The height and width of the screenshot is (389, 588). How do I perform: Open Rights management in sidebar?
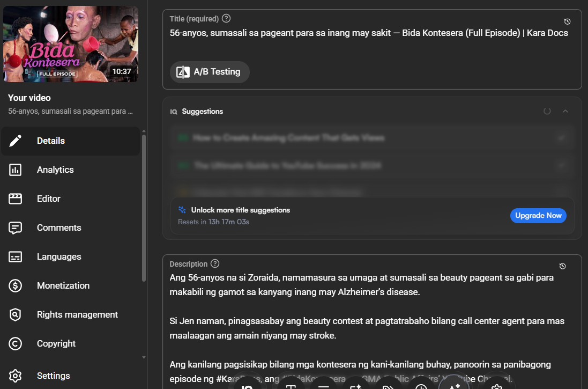pos(71,314)
